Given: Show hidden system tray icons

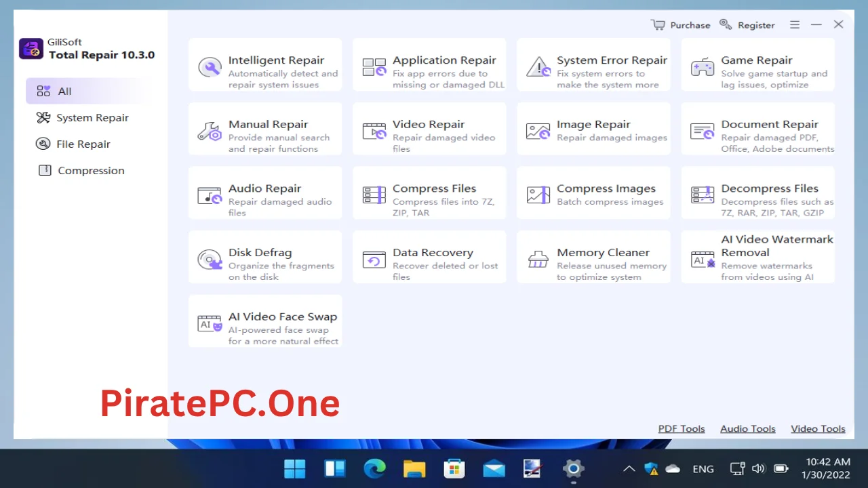Looking at the screenshot, I should pos(629,468).
